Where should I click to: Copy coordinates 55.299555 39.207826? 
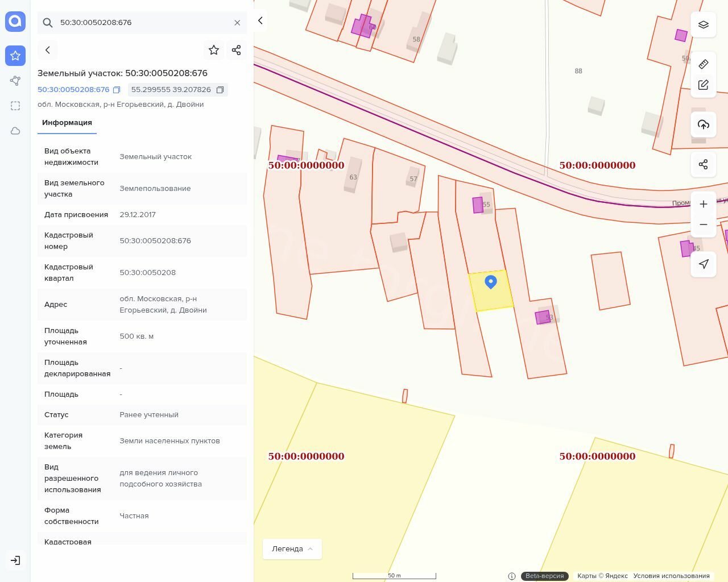pos(220,90)
